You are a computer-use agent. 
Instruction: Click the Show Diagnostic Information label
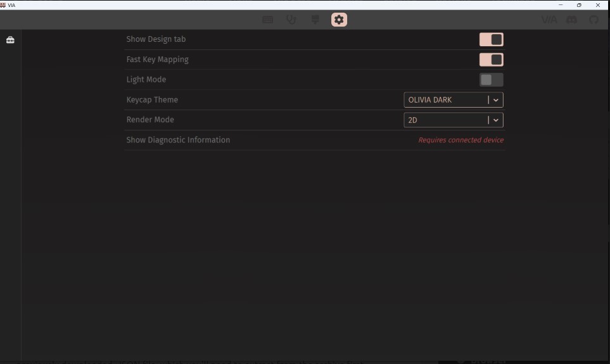pyautogui.click(x=178, y=140)
